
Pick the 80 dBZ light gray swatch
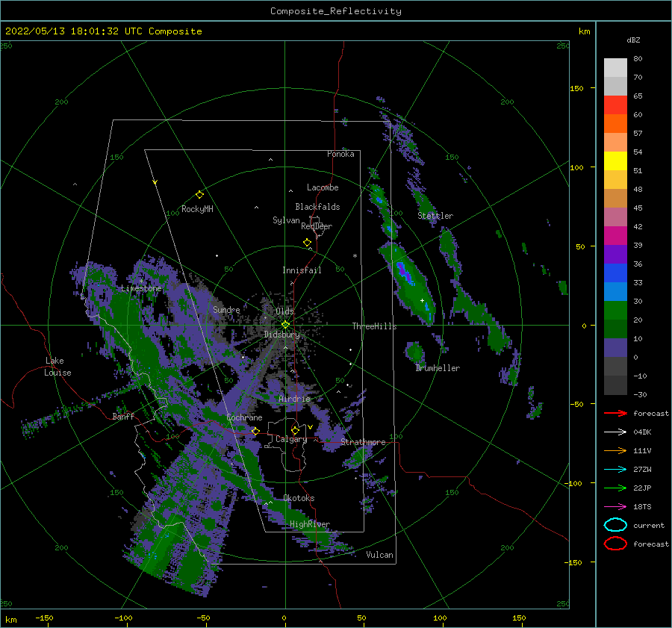click(615, 67)
